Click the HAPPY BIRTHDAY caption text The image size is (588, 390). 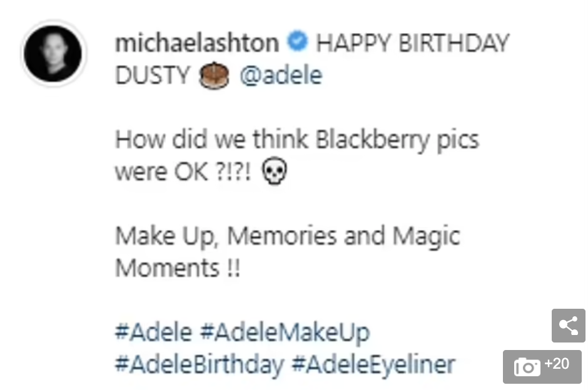[412, 43]
